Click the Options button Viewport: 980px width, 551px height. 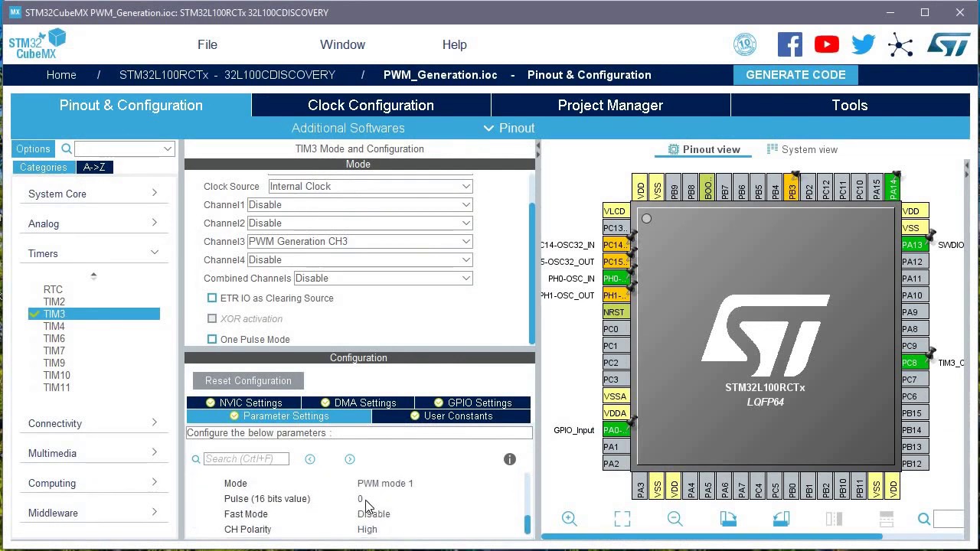point(33,148)
